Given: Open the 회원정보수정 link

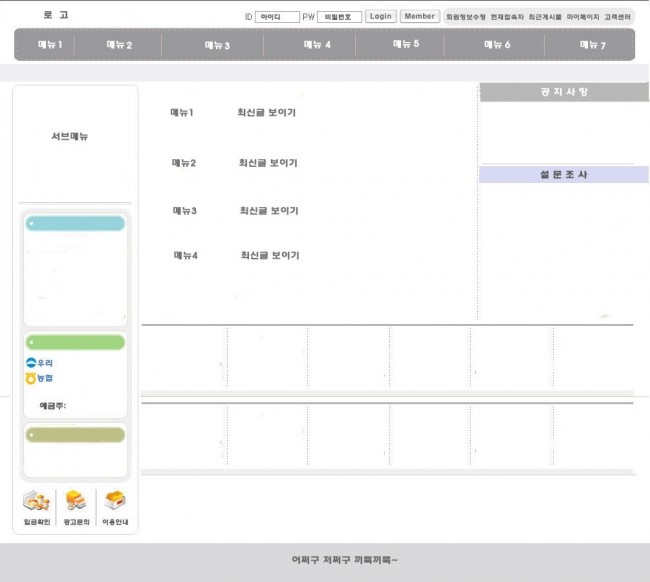Looking at the screenshot, I should coord(466,17).
